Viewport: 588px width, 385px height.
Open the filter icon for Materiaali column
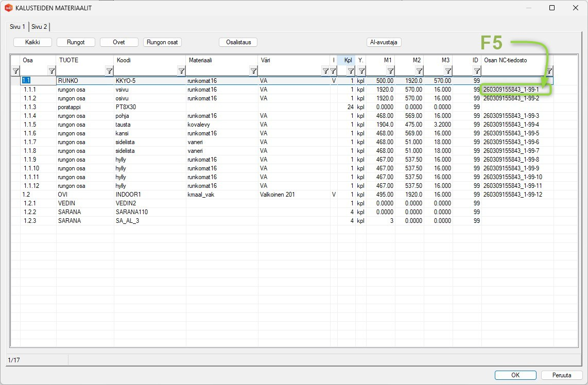pos(253,71)
